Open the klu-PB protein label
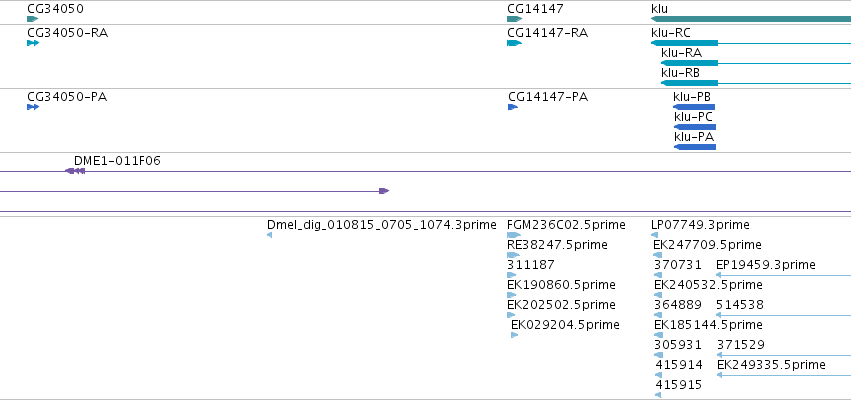 tap(693, 97)
